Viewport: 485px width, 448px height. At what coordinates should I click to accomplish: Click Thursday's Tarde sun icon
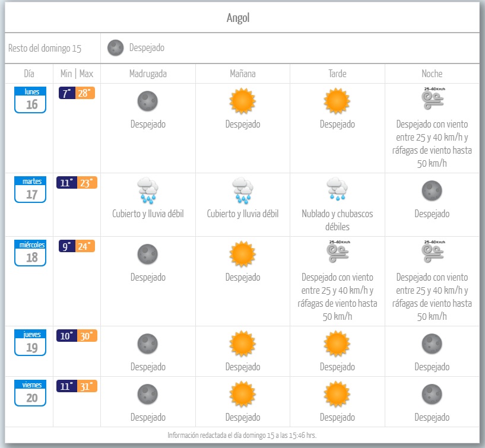[x=337, y=344]
